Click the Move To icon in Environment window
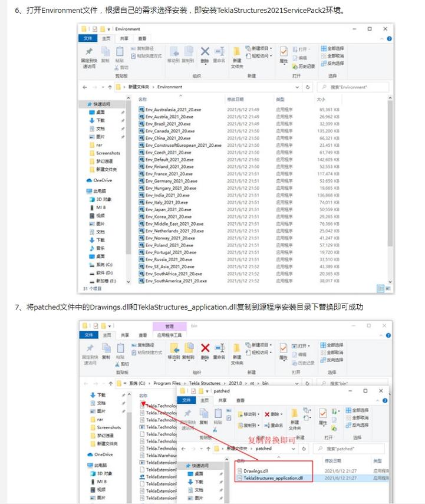The width and height of the screenshot is (425, 504). coord(174,51)
